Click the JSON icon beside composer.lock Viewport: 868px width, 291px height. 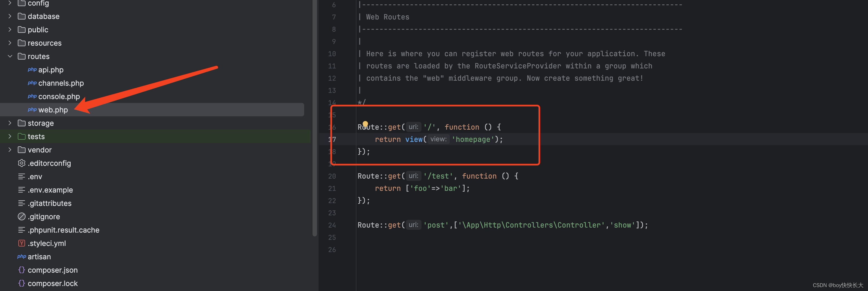coord(22,283)
